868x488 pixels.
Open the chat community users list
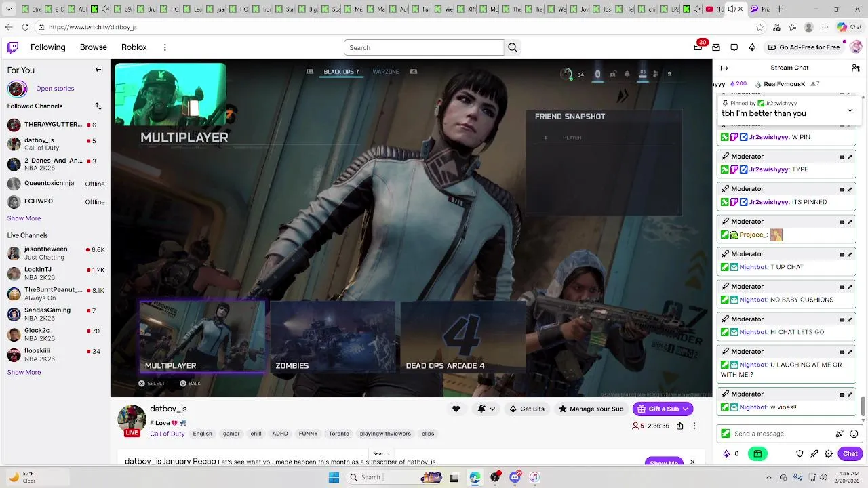(856, 68)
